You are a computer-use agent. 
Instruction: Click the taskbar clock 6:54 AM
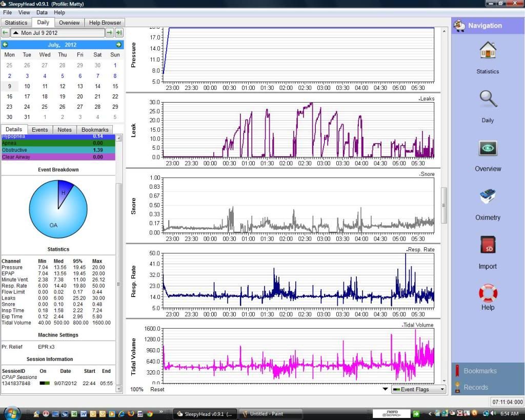click(509, 414)
